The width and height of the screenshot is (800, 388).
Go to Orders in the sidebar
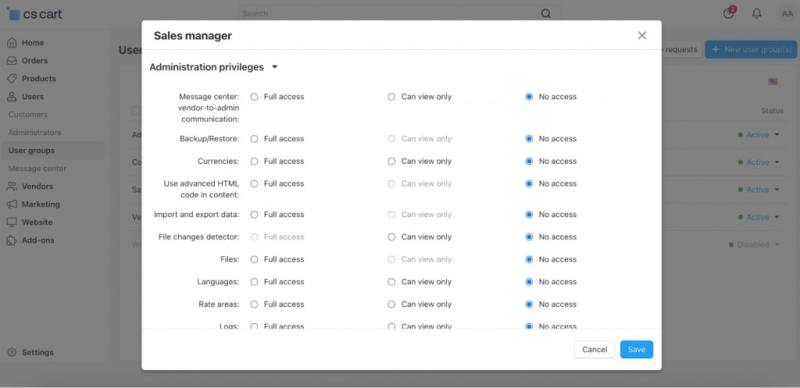35,61
